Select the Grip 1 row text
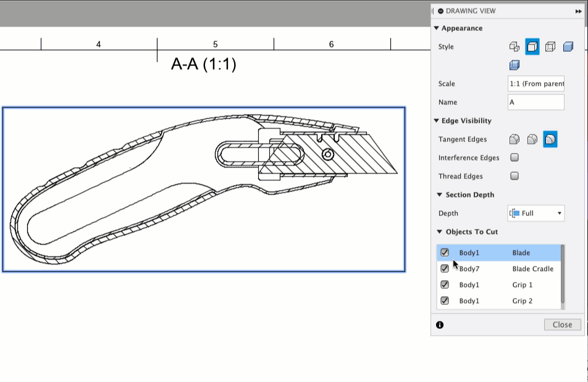The width and height of the screenshot is (588, 382). [523, 284]
